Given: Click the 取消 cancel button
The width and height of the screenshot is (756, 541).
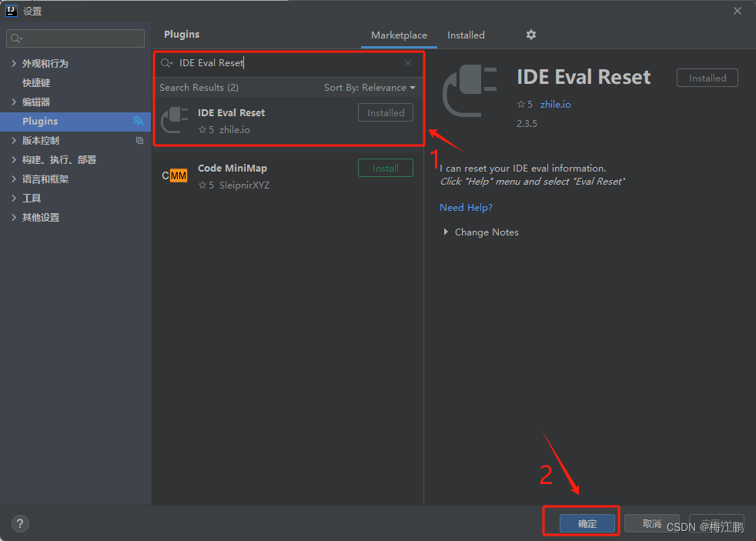Looking at the screenshot, I should pyautogui.click(x=651, y=523).
